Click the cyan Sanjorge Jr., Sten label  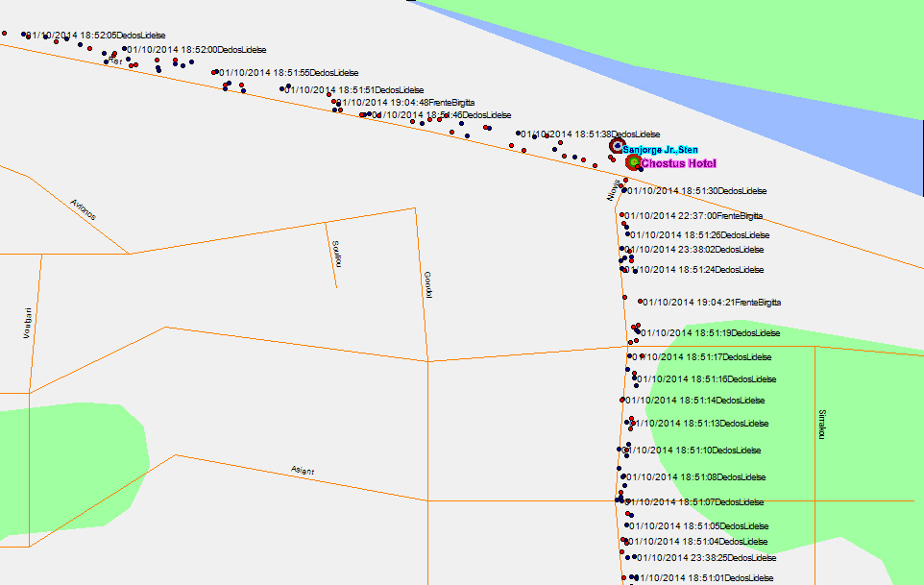660,150
